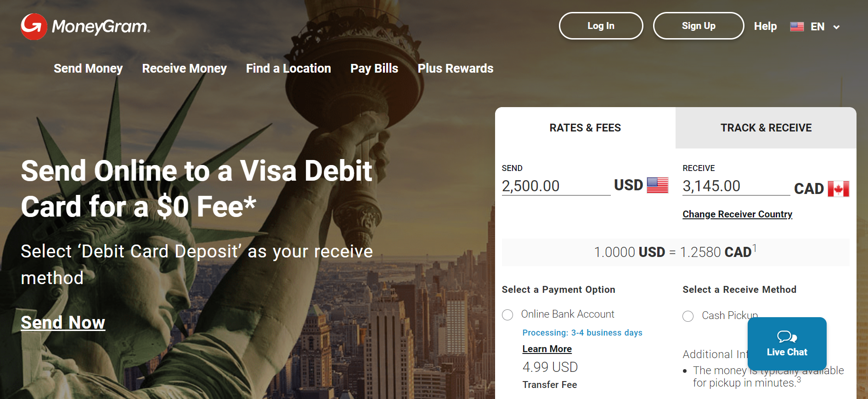Click the Canada flag beside CAD
The height and width of the screenshot is (399, 868).
coord(838,189)
